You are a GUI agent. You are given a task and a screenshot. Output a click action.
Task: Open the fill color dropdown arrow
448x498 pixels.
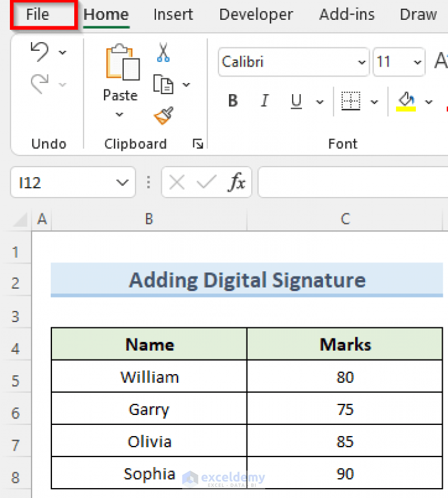tap(429, 102)
